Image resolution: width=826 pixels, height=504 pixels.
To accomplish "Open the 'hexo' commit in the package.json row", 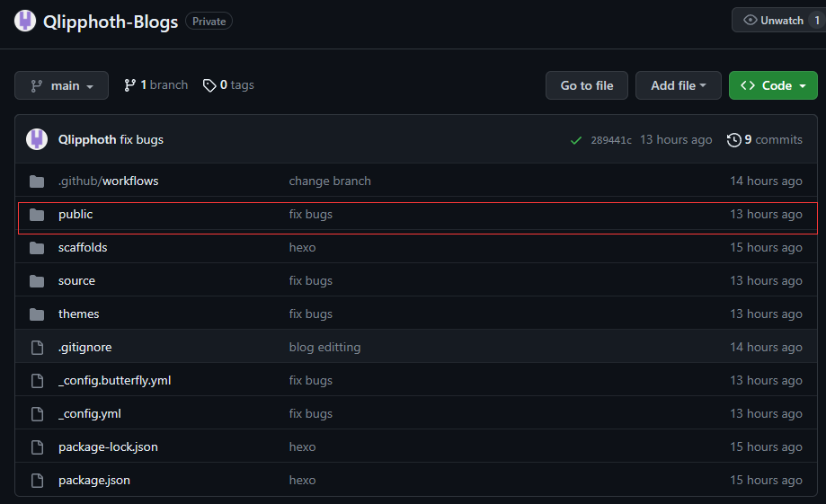I will [x=302, y=480].
